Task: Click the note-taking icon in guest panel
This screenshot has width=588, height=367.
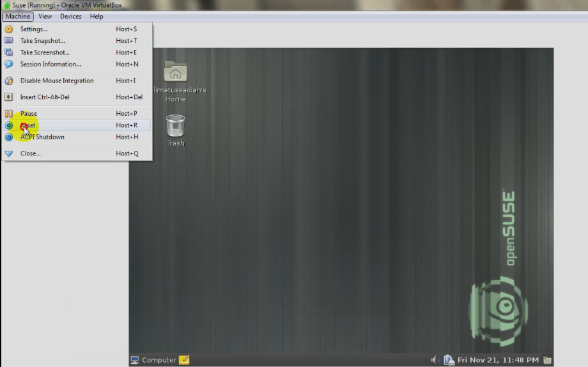Action: tap(184, 360)
